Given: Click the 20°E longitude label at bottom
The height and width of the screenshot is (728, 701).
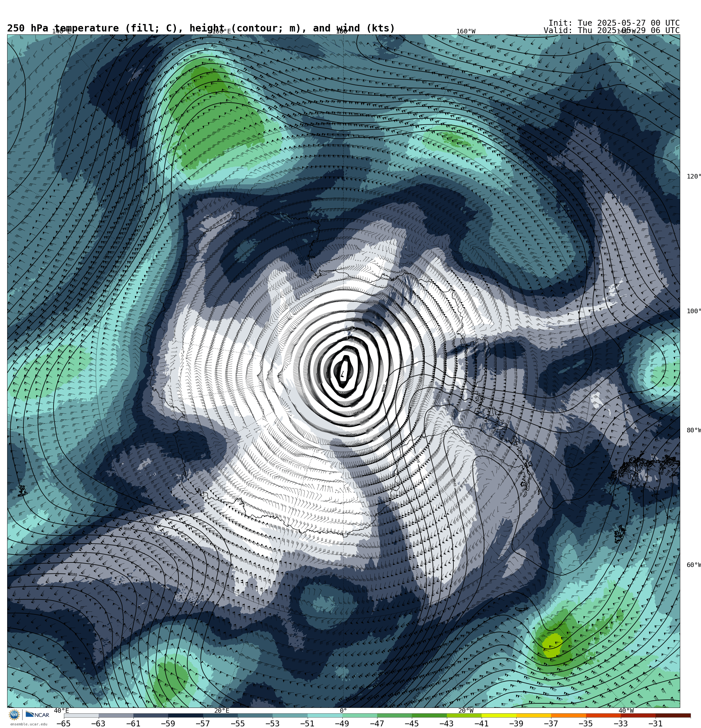Looking at the screenshot, I should point(222,710).
